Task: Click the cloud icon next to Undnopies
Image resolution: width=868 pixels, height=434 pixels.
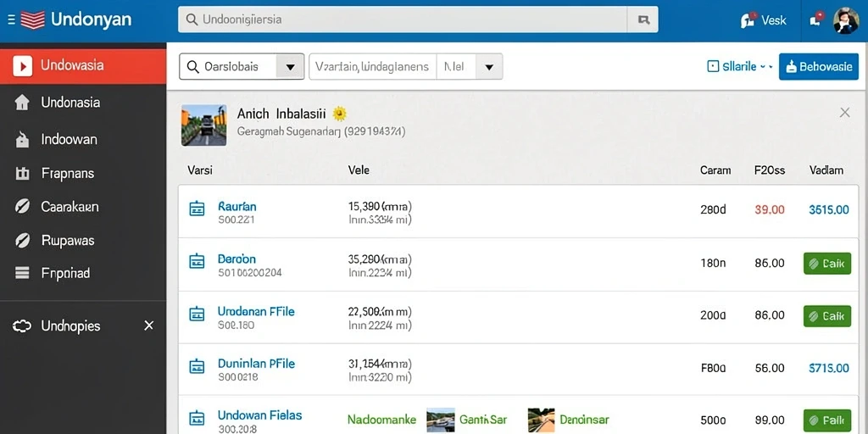Action: (x=22, y=326)
